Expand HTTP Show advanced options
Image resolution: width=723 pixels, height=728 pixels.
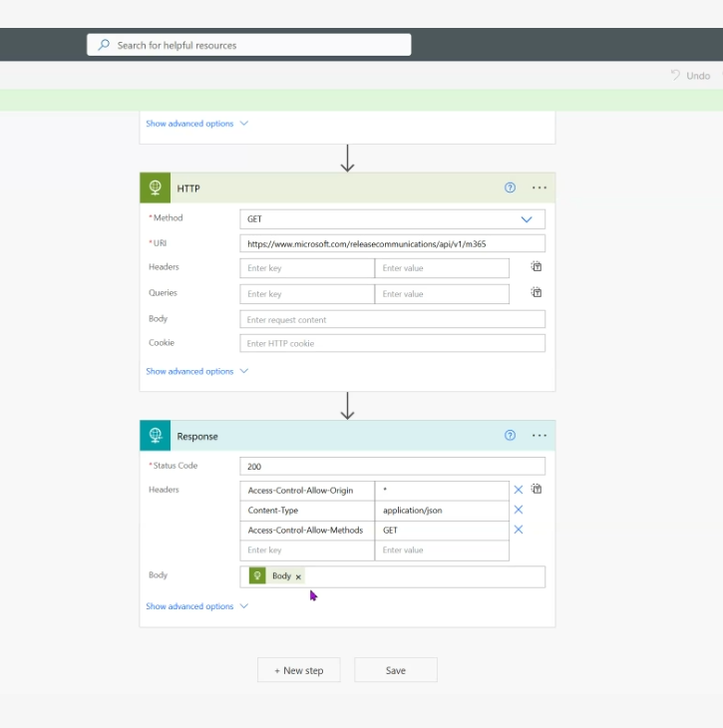coord(196,371)
